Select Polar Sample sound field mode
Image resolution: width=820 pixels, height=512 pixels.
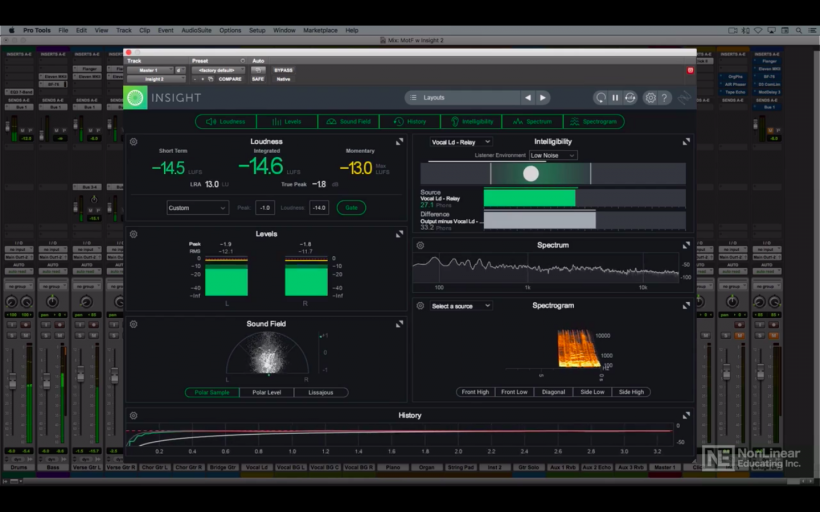click(x=212, y=392)
